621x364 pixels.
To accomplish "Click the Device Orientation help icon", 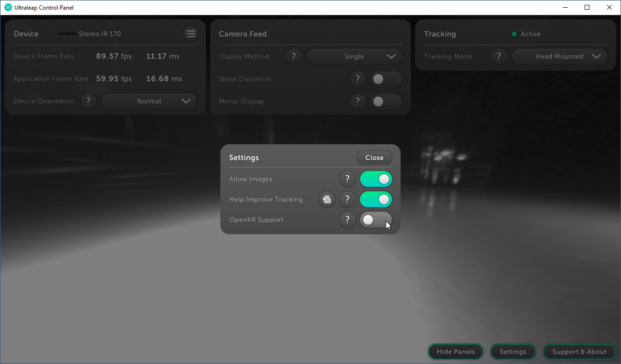I will coord(88,101).
